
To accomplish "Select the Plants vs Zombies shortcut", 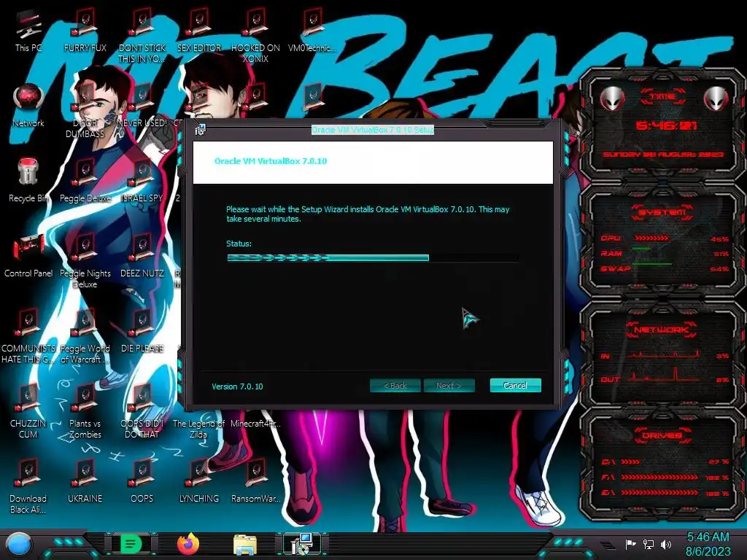I will tap(85, 411).
